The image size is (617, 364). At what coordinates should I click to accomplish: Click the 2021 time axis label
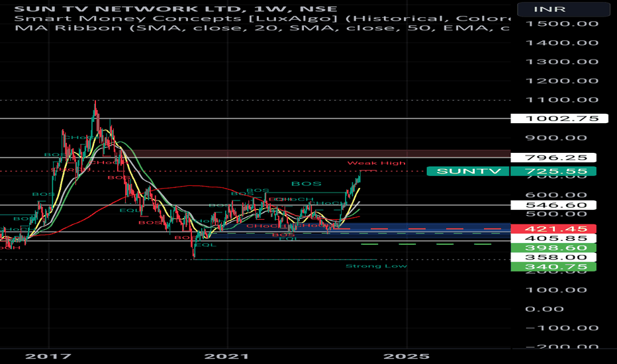pos(226,357)
